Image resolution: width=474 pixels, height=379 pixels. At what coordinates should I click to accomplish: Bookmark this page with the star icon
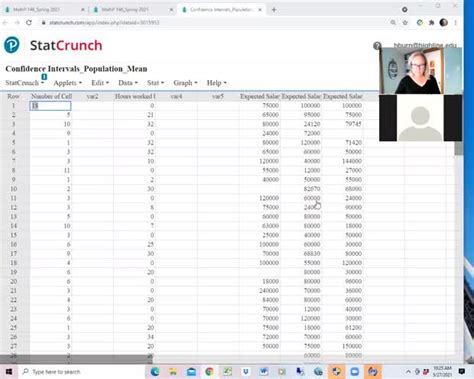pos(405,23)
